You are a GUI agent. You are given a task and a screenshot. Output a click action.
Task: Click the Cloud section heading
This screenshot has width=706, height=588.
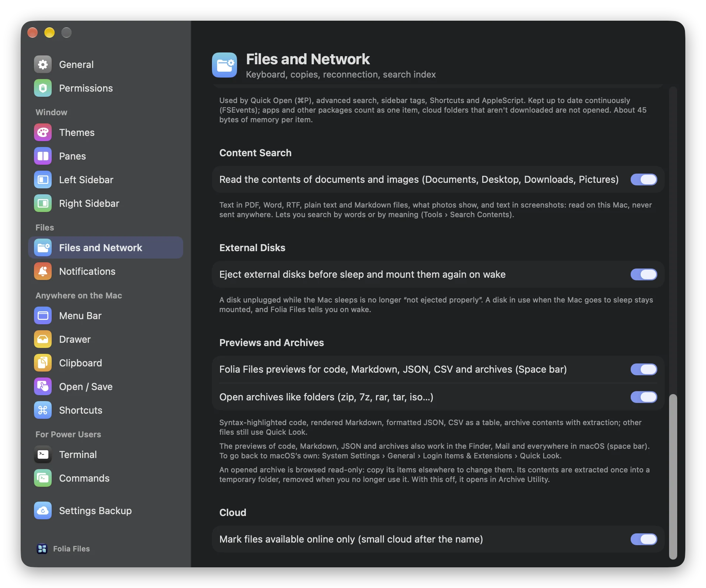coord(233,513)
